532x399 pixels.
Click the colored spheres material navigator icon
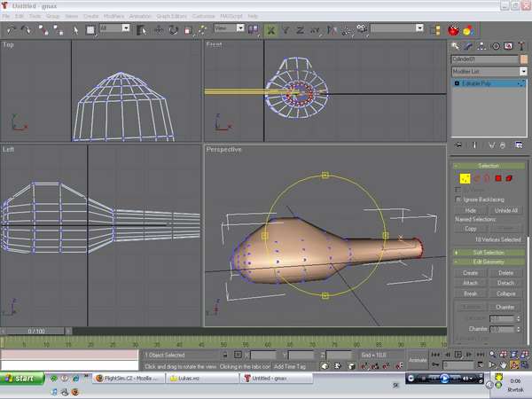[469, 30]
